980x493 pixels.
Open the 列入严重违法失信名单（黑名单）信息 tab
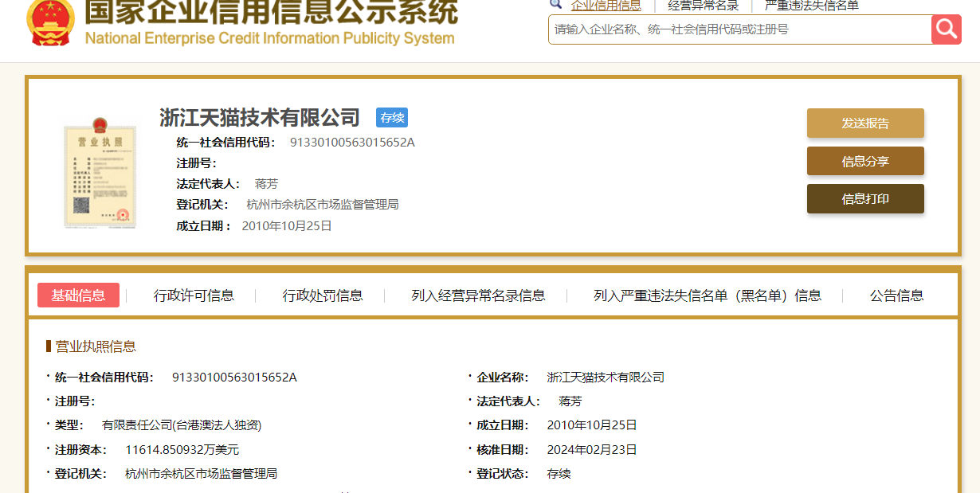point(707,295)
